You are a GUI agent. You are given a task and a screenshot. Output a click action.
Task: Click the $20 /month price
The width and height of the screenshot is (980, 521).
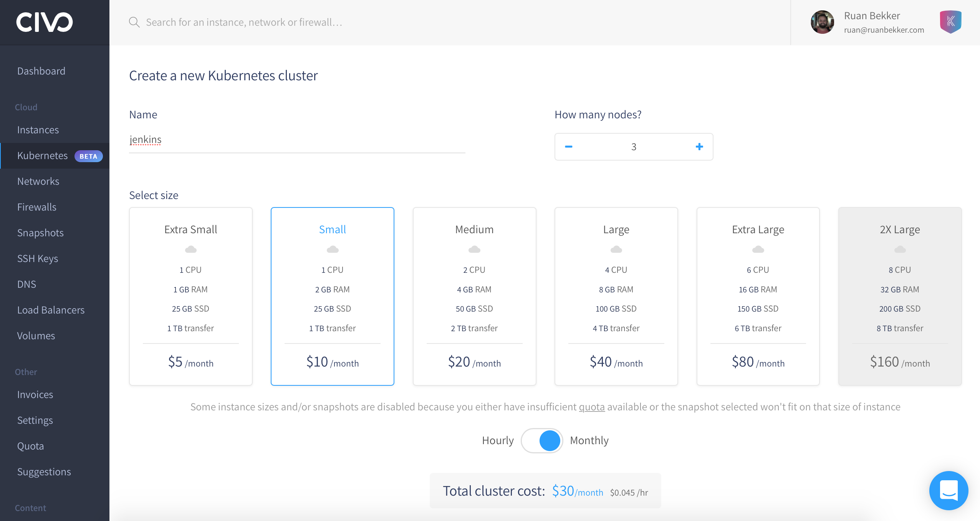(x=474, y=362)
